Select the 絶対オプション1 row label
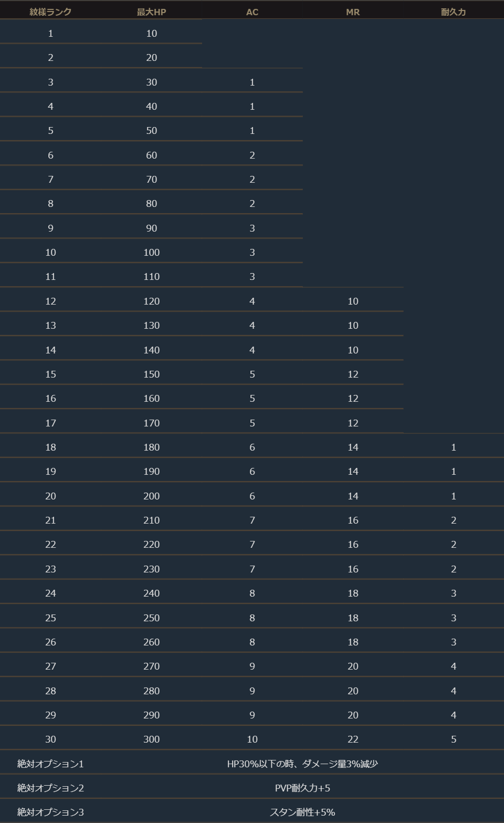The image size is (504, 823). click(50, 764)
